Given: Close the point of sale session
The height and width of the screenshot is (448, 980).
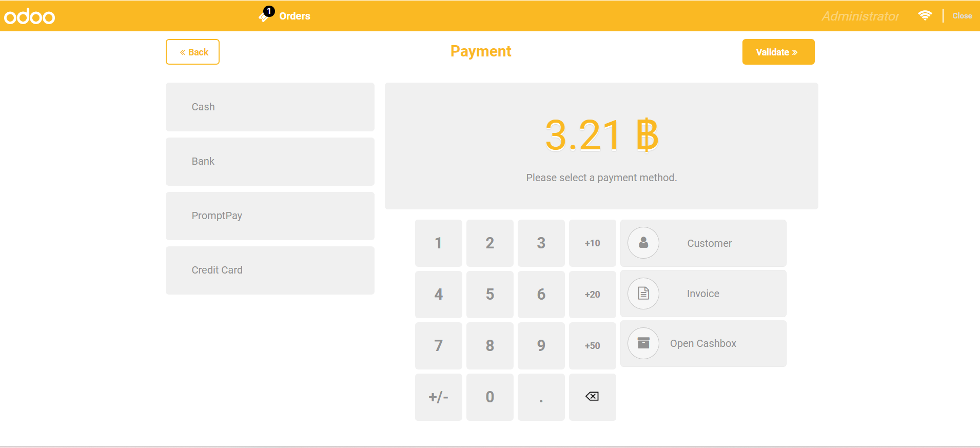Looking at the screenshot, I should coord(962,16).
